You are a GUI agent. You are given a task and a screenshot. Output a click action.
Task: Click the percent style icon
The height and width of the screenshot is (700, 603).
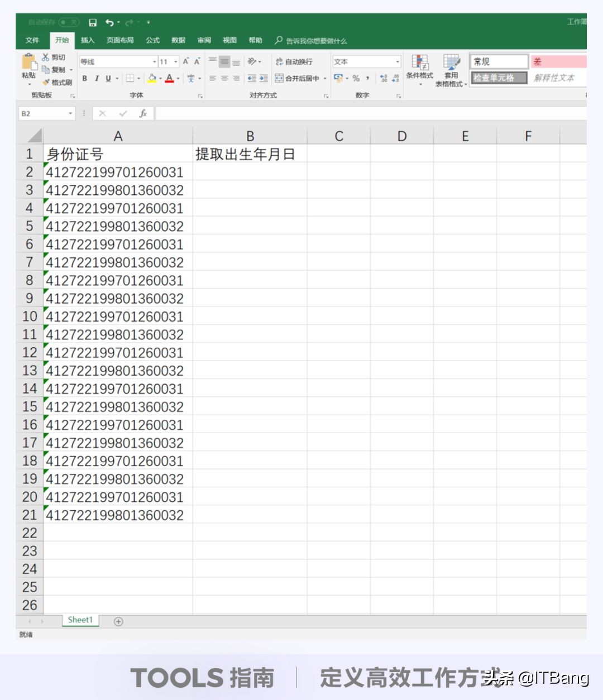[356, 78]
